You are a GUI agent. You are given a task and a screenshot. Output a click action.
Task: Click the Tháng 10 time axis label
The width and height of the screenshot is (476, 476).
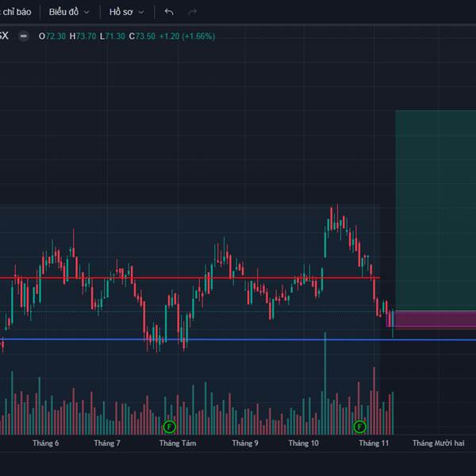pyautogui.click(x=304, y=443)
